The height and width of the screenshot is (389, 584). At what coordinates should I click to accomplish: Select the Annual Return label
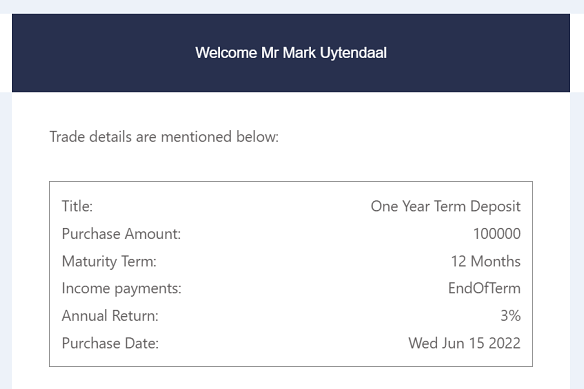tap(110, 316)
